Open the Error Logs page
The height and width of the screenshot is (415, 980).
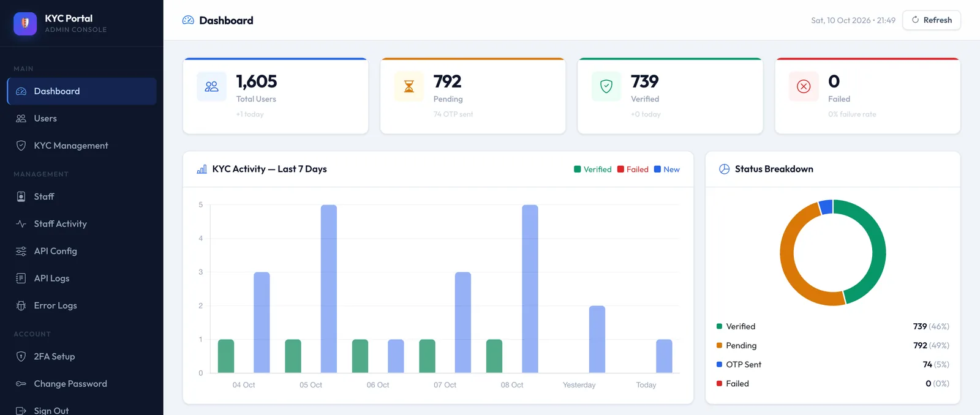[x=82, y=305]
